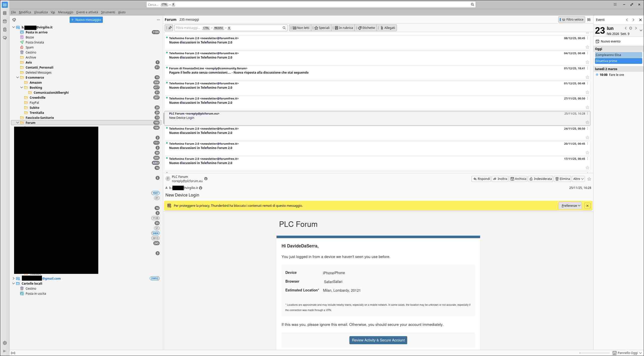Click the Filtra messaggi input field
Viewport: 644px width, 356px height.
click(x=229, y=28)
